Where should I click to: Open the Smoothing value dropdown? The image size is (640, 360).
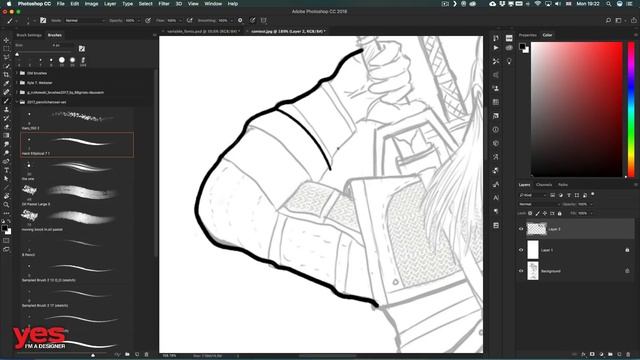coord(231,20)
